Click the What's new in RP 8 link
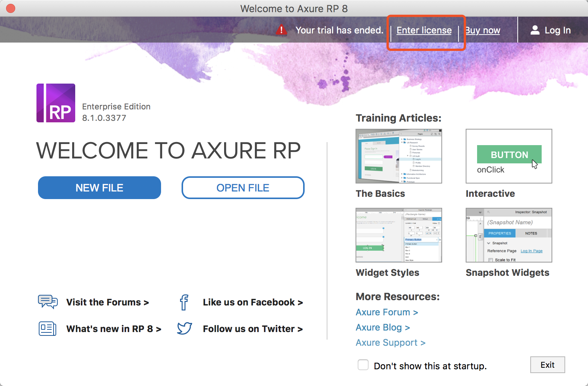Viewport: 588px width, 386px height. pos(113,329)
